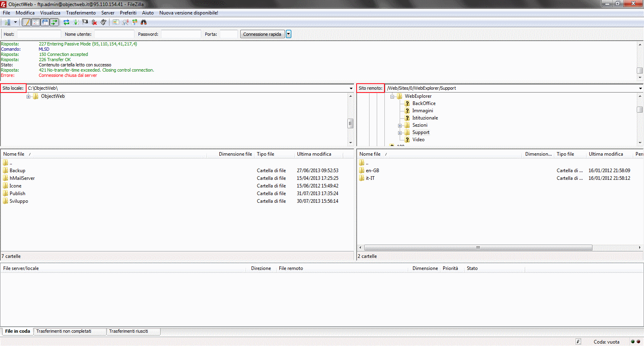Viewport: 644px width, 346px height.
Task: Toggle the transfer queue display
Action: [x=54, y=23]
